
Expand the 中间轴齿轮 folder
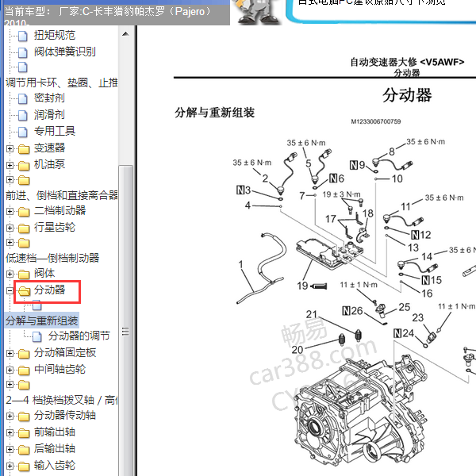[x=10, y=370]
